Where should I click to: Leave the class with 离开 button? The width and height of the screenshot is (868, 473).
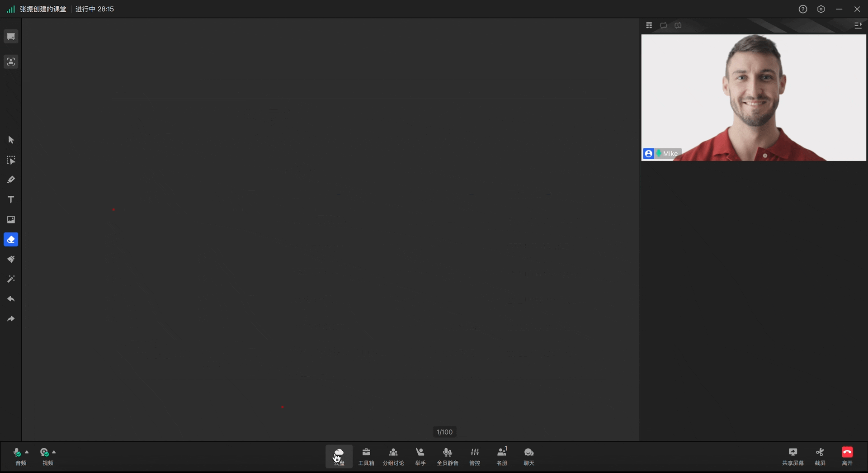coord(847,457)
